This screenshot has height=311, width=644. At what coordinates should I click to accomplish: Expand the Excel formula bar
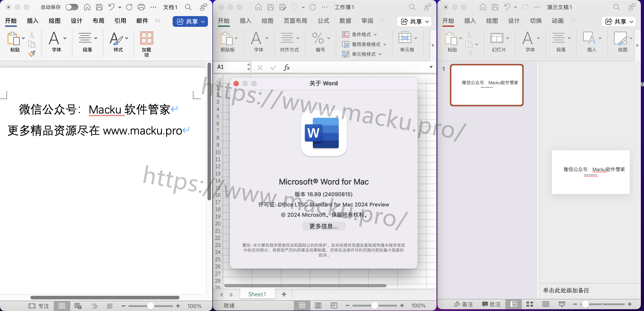[x=431, y=67]
